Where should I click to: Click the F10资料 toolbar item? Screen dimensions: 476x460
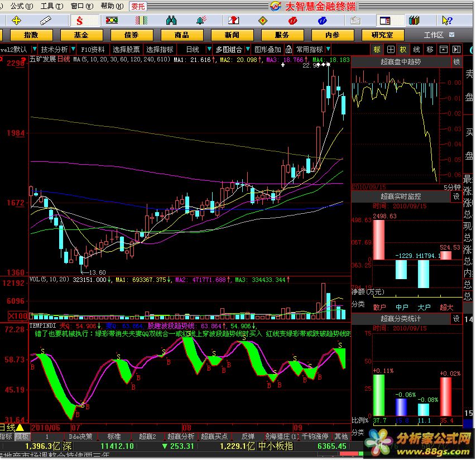coord(93,50)
